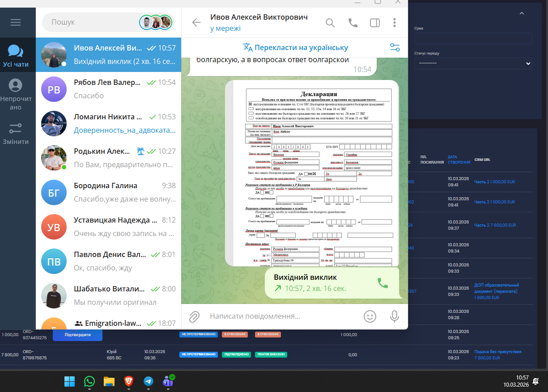Toggle the right sidebar panel icon
Image resolution: width=548 pixels, height=392 pixels.
pyautogui.click(x=375, y=23)
